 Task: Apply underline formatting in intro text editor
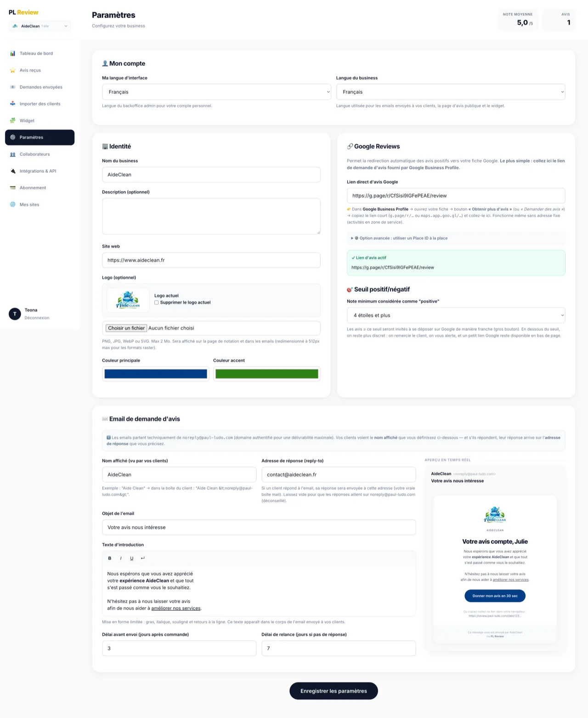click(132, 558)
